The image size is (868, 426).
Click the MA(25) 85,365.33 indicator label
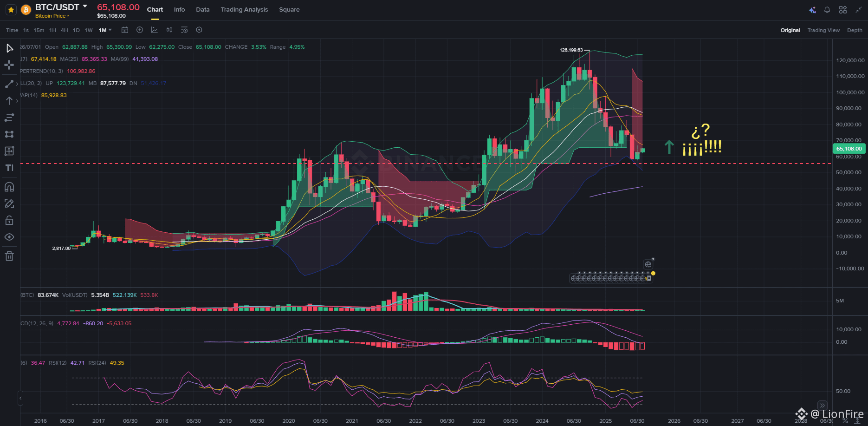[84, 59]
